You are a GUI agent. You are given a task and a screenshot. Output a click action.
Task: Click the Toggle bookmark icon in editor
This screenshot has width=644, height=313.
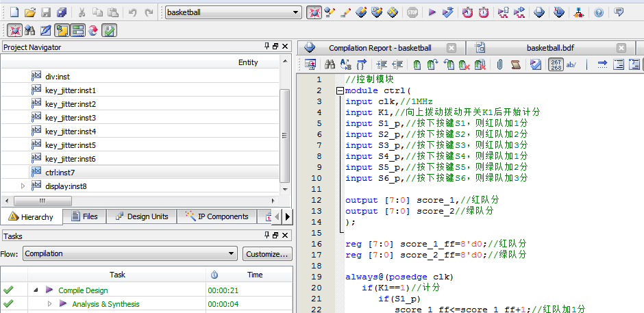pos(417,64)
